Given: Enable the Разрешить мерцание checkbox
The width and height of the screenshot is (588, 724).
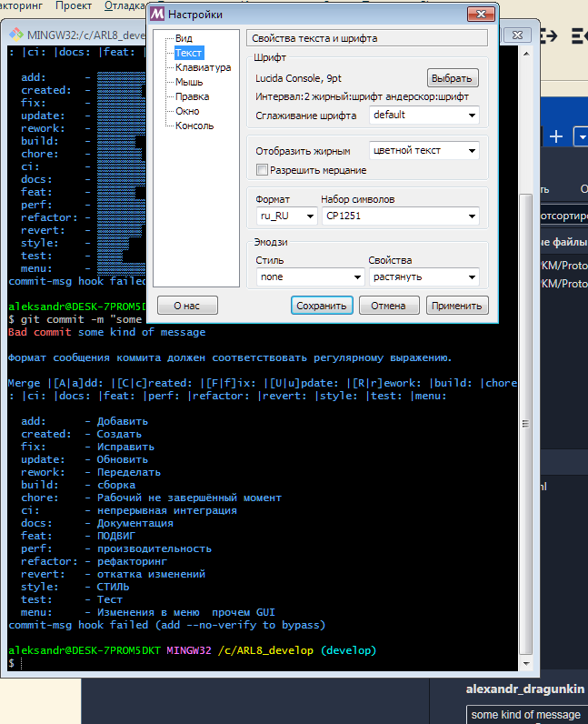Looking at the screenshot, I should (x=262, y=170).
